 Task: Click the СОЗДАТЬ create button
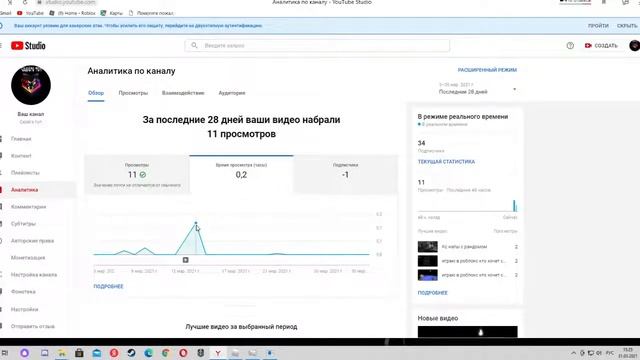(601, 46)
